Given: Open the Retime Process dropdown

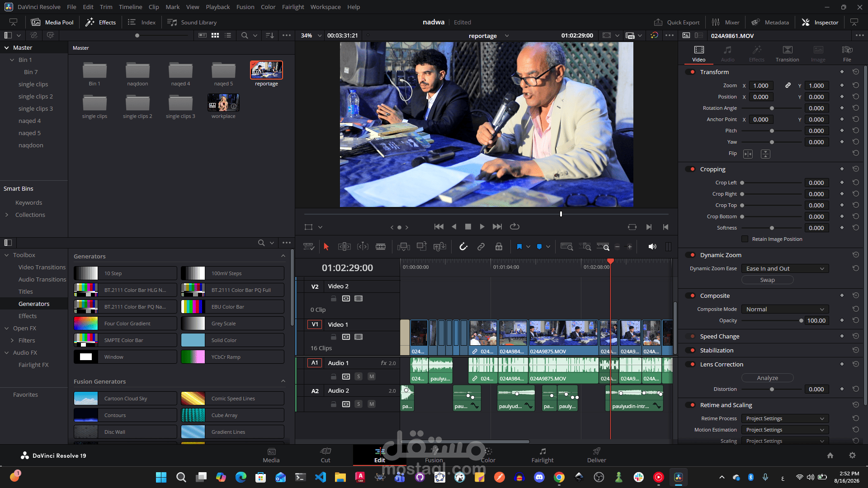Looking at the screenshot, I should (785, 418).
